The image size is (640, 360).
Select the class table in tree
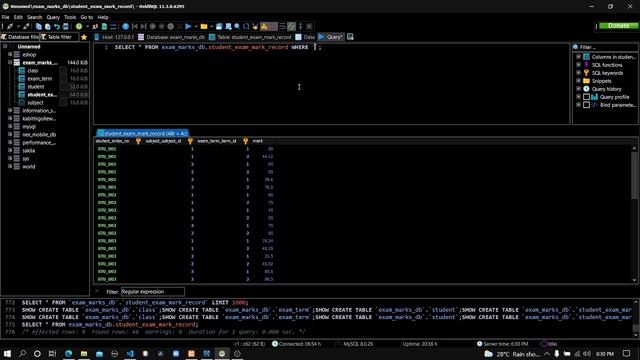coord(33,71)
